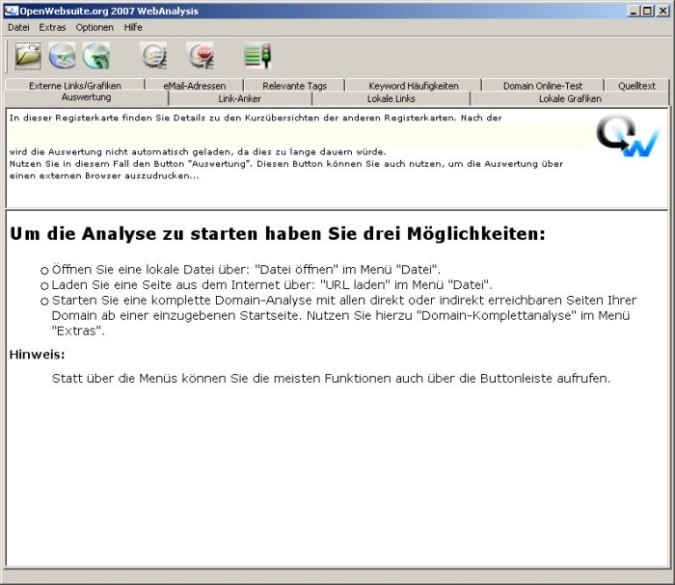Click the blue globe URL load icon

[62, 56]
